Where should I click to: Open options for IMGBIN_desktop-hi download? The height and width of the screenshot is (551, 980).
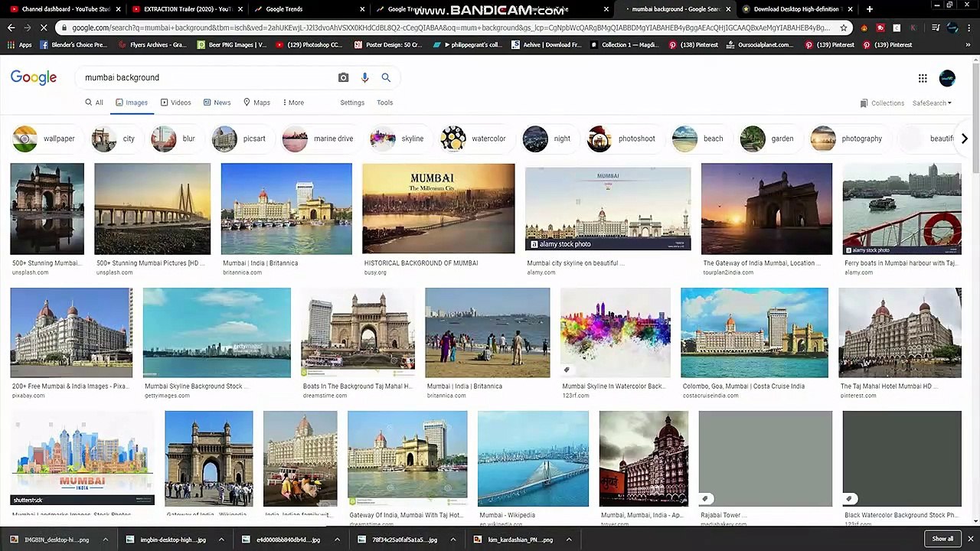[x=106, y=540]
